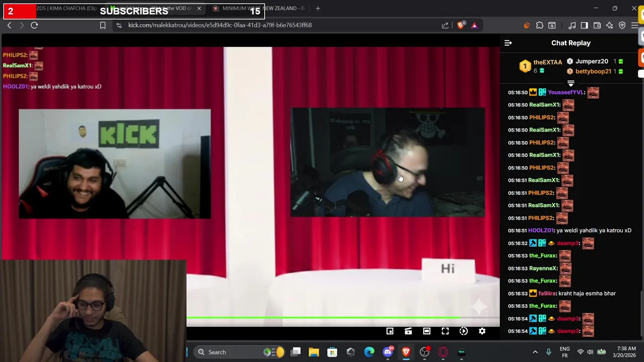The height and width of the screenshot is (362, 644).
Task: Open theEXTAA top gifter profile
Action: point(547,62)
